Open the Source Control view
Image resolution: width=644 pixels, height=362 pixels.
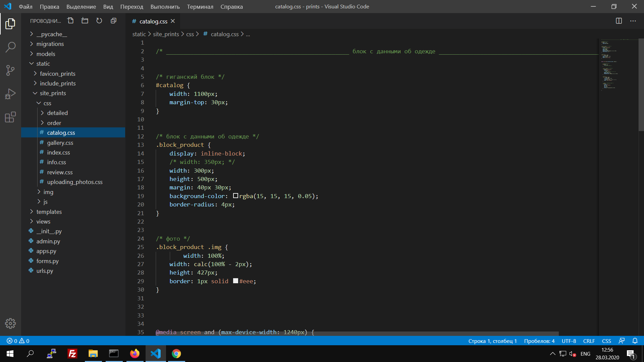tap(10, 70)
